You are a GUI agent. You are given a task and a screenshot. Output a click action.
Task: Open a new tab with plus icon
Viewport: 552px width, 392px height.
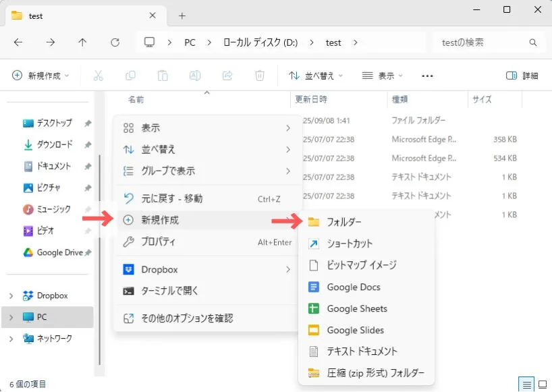[182, 16]
